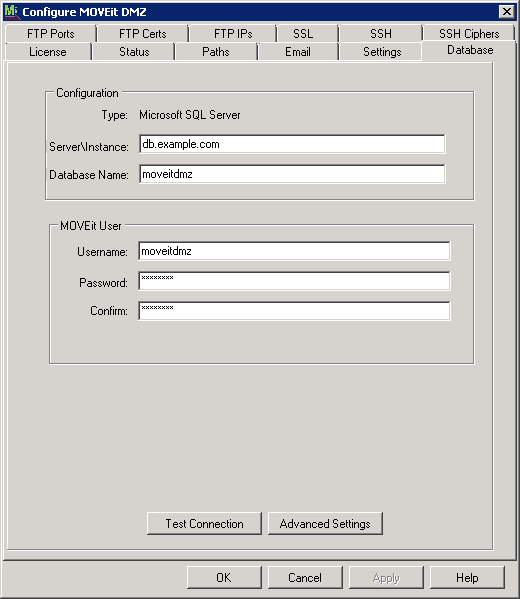Click the "Password:" label
Image resolution: width=520 pixels, height=599 pixels.
pyautogui.click(x=104, y=283)
